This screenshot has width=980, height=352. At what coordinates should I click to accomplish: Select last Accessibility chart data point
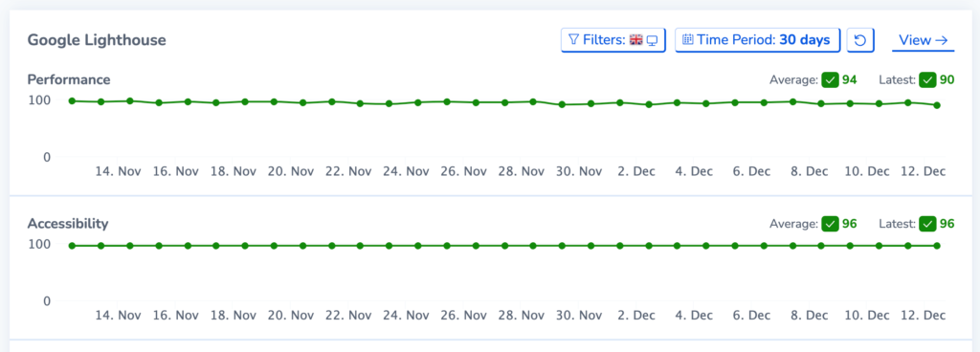tap(937, 246)
